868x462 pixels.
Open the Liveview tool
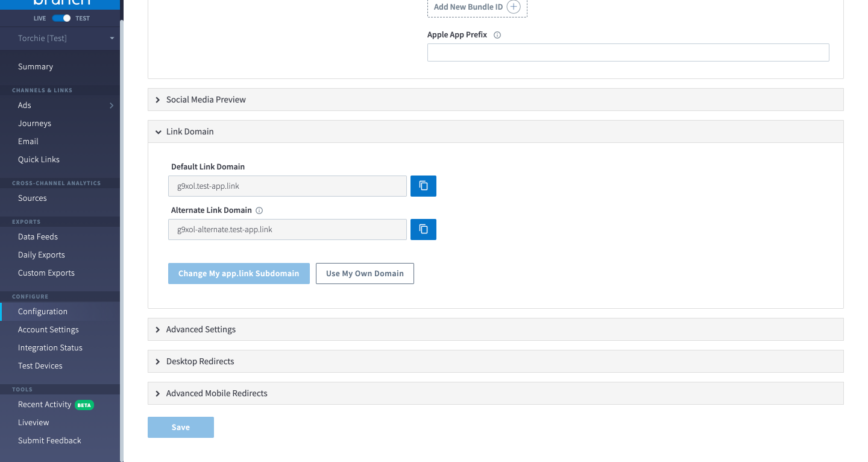click(33, 422)
